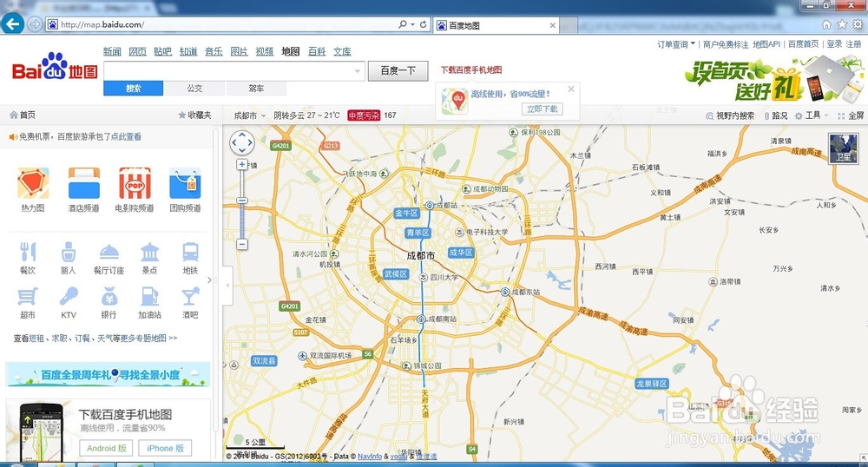Click the 金牛区 district label on map
Image resolution: width=868 pixels, height=467 pixels.
406,213
